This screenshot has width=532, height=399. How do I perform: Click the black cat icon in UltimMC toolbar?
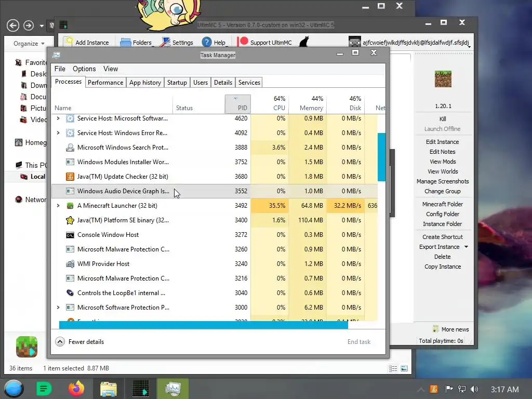tap(304, 42)
